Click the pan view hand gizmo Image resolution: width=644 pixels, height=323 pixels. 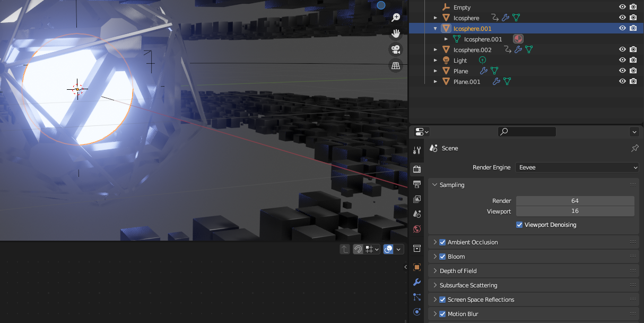[396, 33]
